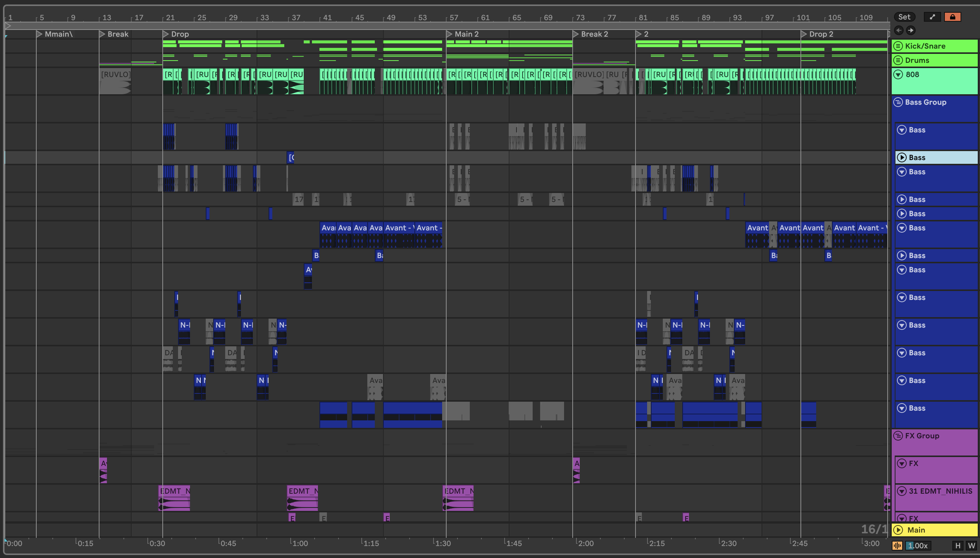Unfold the Bass Group track
The height and width of the screenshot is (558, 980).
click(x=898, y=102)
